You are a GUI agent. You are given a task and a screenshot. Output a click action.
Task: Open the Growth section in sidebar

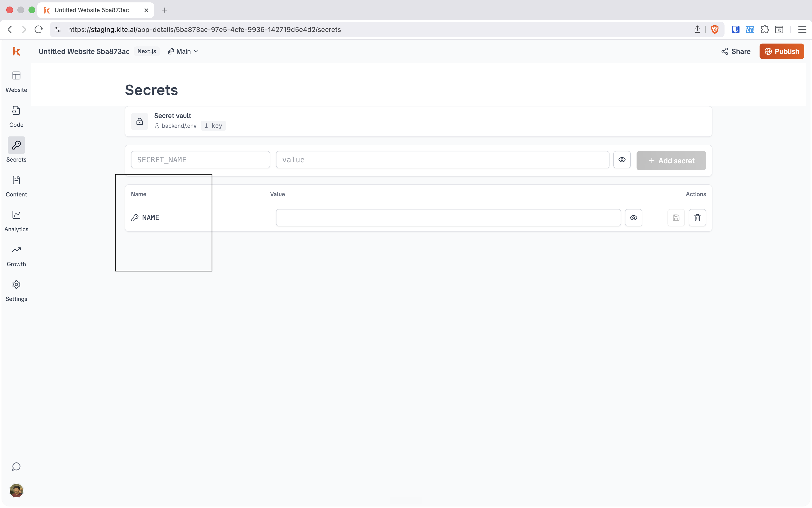(x=16, y=256)
